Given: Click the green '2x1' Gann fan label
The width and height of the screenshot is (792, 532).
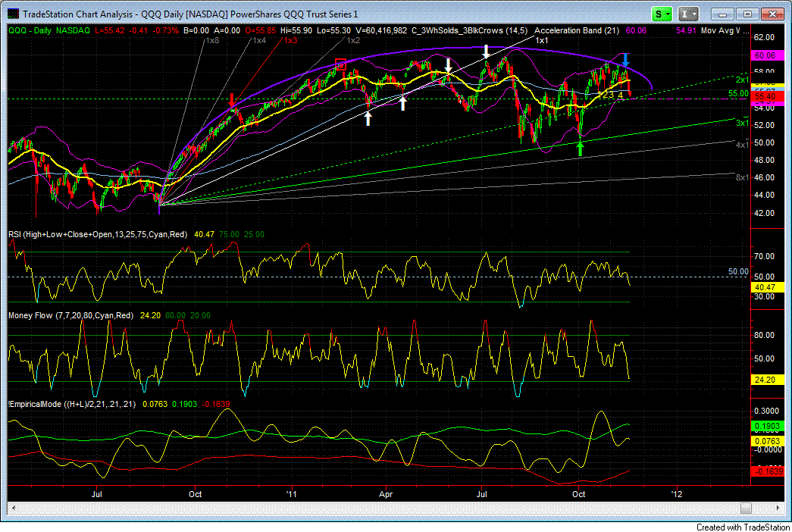Looking at the screenshot, I should tap(742, 80).
